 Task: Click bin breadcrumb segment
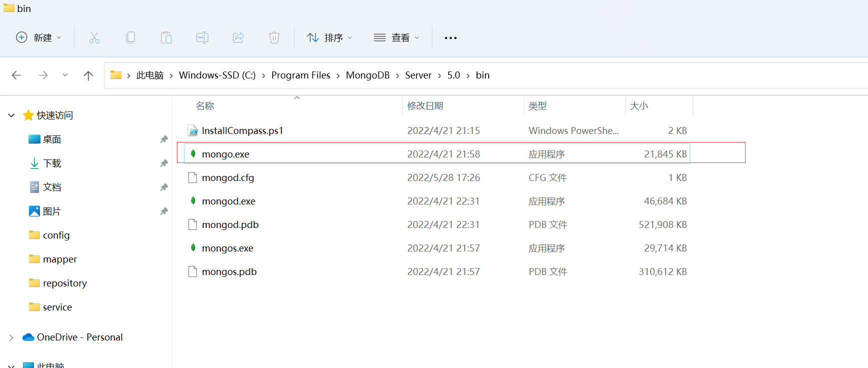[x=483, y=75]
